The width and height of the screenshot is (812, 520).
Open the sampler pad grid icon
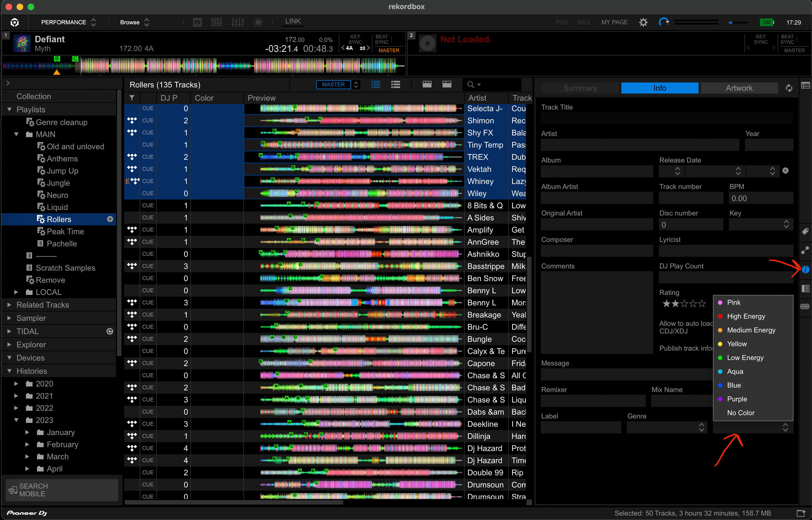click(216, 22)
